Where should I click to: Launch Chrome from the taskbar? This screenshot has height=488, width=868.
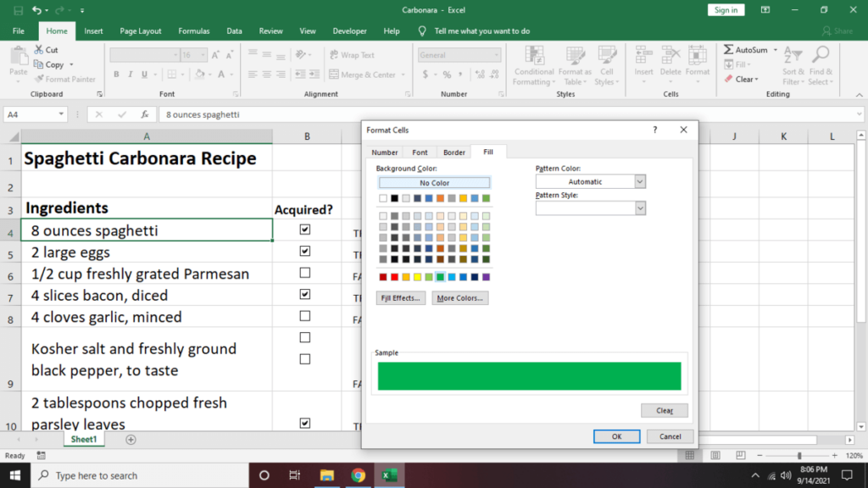pyautogui.click(x=358, y=475)
